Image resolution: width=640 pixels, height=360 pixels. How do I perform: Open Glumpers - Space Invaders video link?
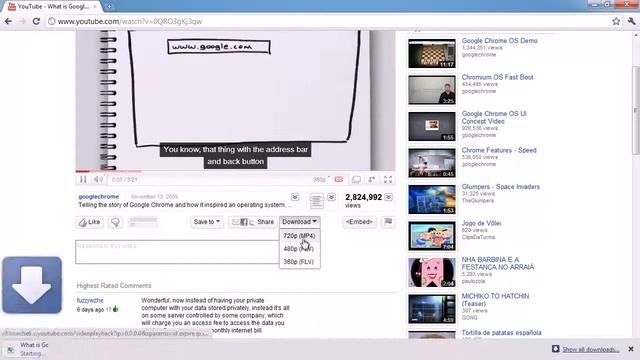coord(500,187)
